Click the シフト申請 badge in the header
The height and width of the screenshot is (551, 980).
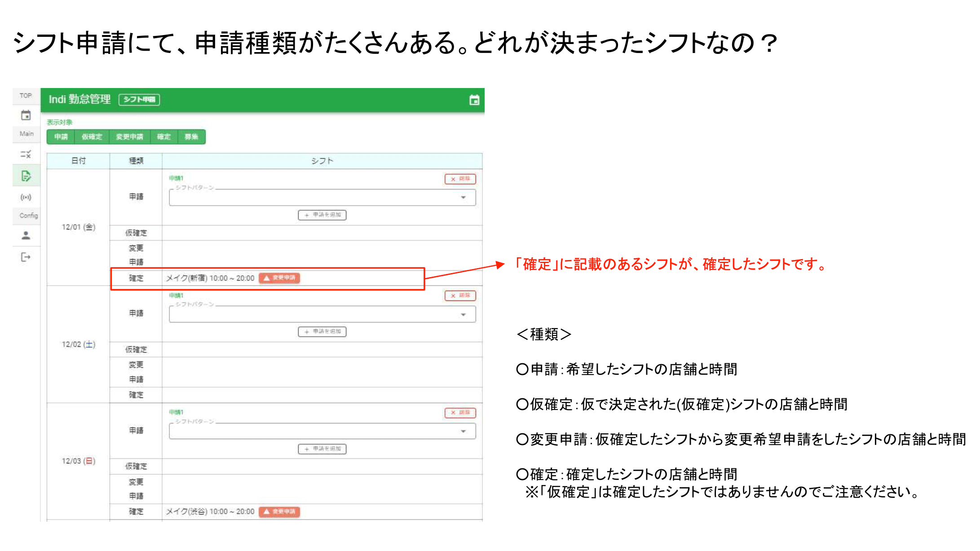tap(139, 100)
